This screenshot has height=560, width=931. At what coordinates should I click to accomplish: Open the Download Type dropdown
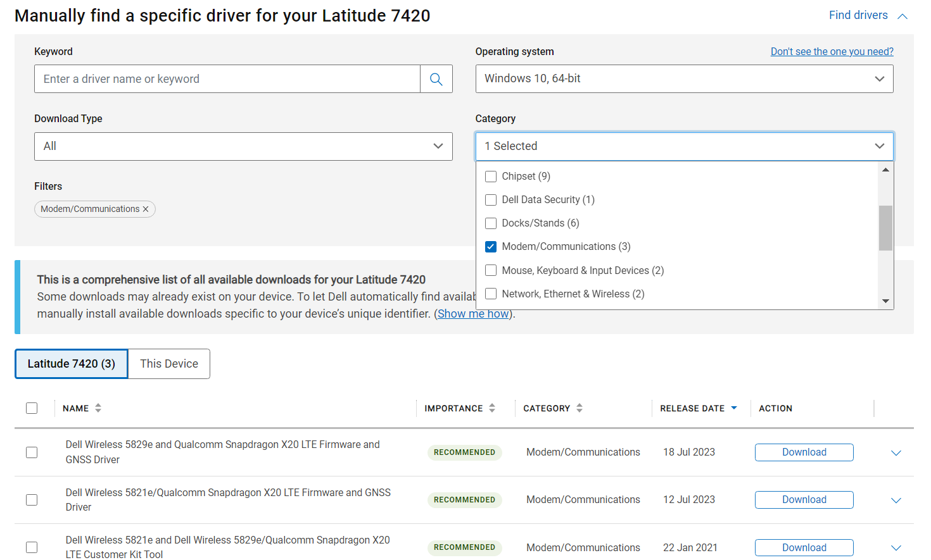click(x=243, y=146)
